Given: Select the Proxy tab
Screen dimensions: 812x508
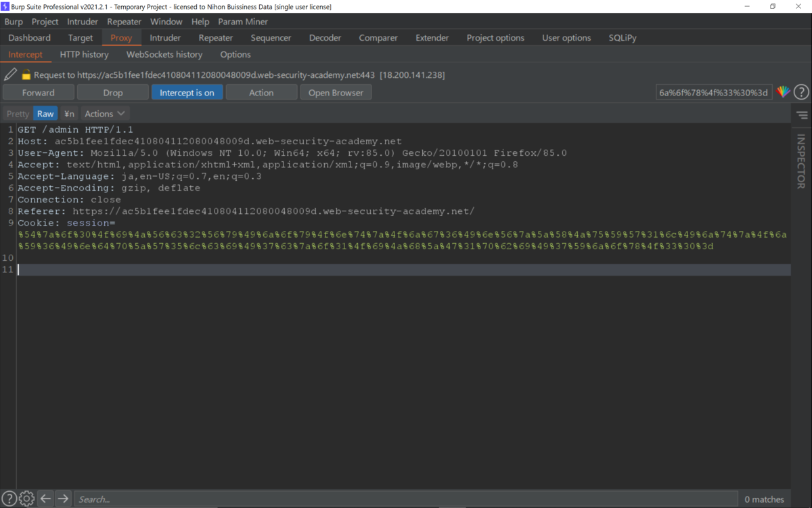Looking at the screenshot, I should 121,38.
